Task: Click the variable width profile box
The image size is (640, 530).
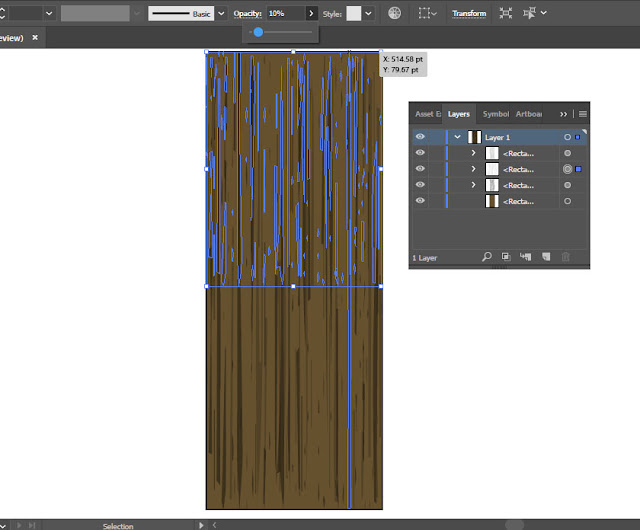Action: point(95,13)
